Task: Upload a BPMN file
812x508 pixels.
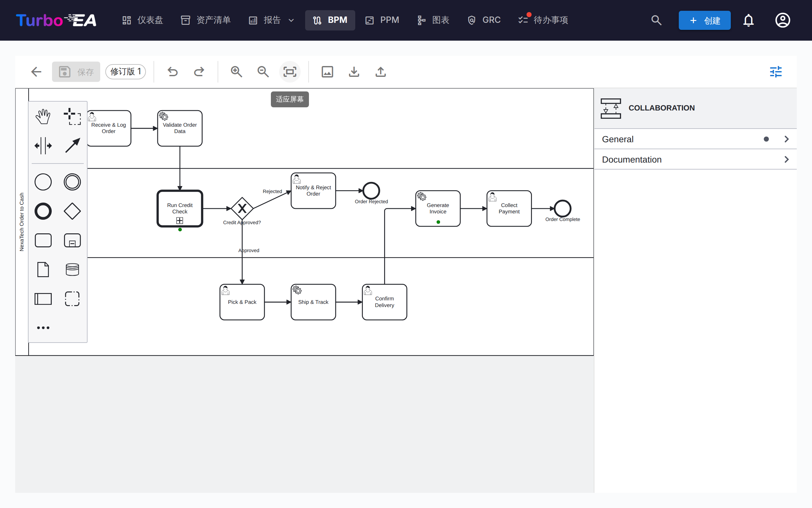Action: tap(381, 72)
